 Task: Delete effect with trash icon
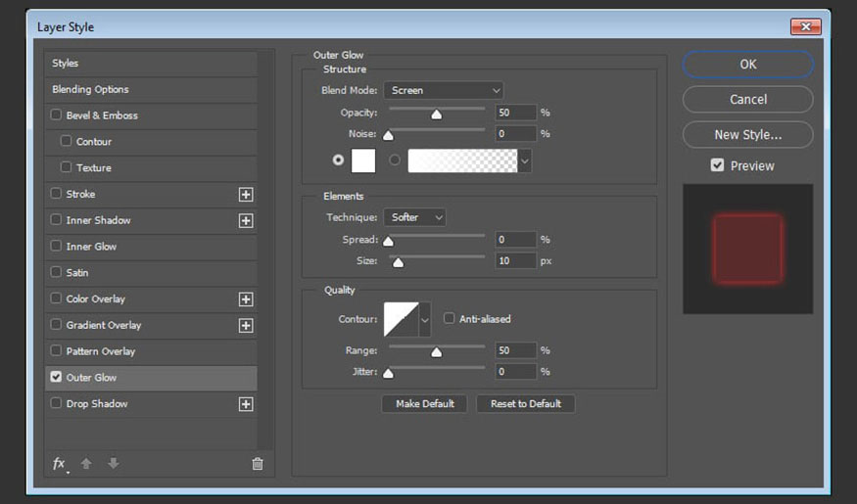[258, 464]
